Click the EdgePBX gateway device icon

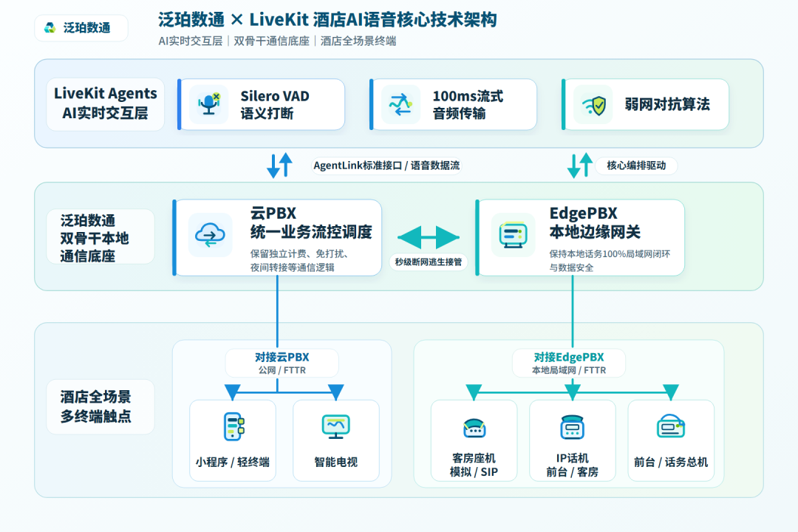pyautogui.click(x=513, y=235)
